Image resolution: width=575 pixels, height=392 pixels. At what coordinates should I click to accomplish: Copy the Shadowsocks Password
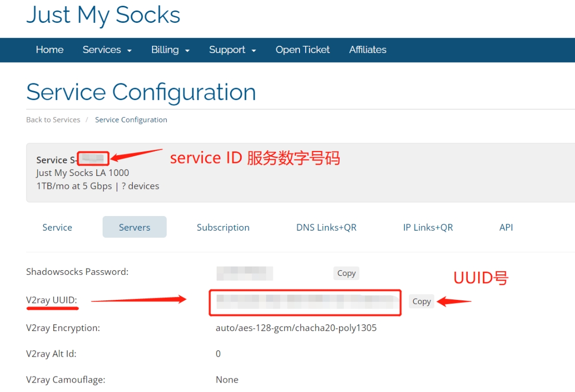click(346, 273)
